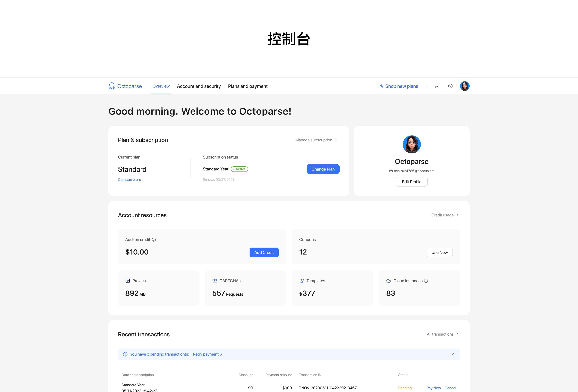Click the $10.00 add-on credit value
Screen dimensions: 578x392
137,252
